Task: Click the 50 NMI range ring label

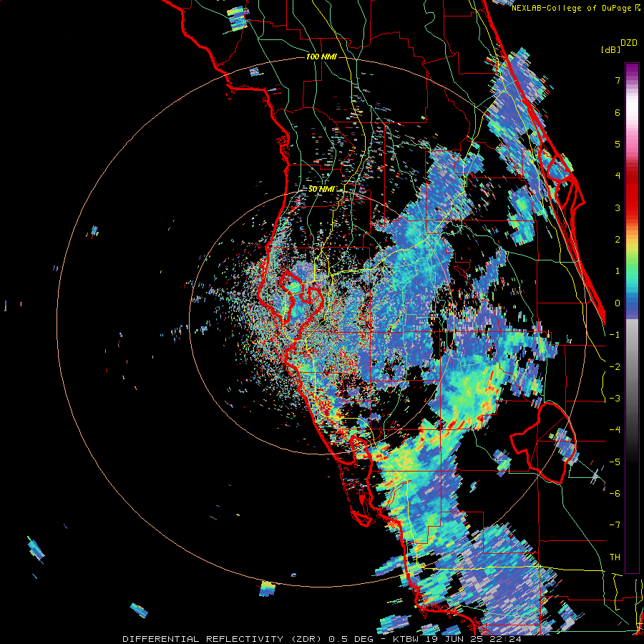Action: coord(321,189)
